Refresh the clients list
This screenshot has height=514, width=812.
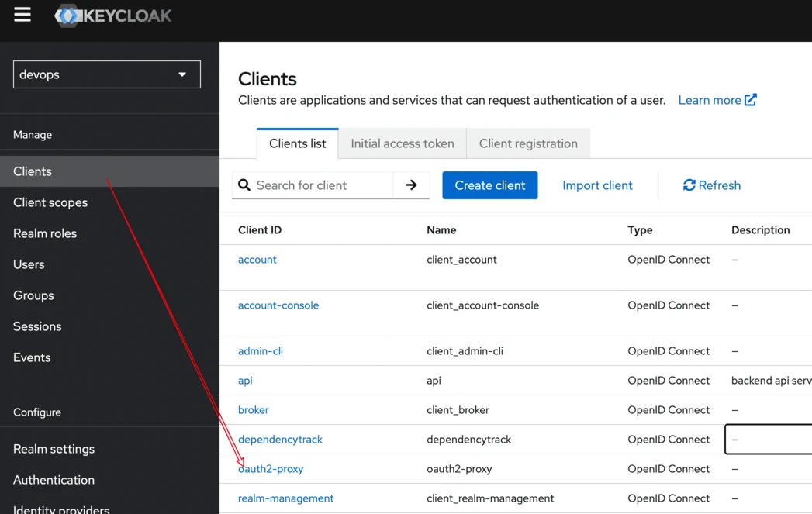(x=711, y=185)
